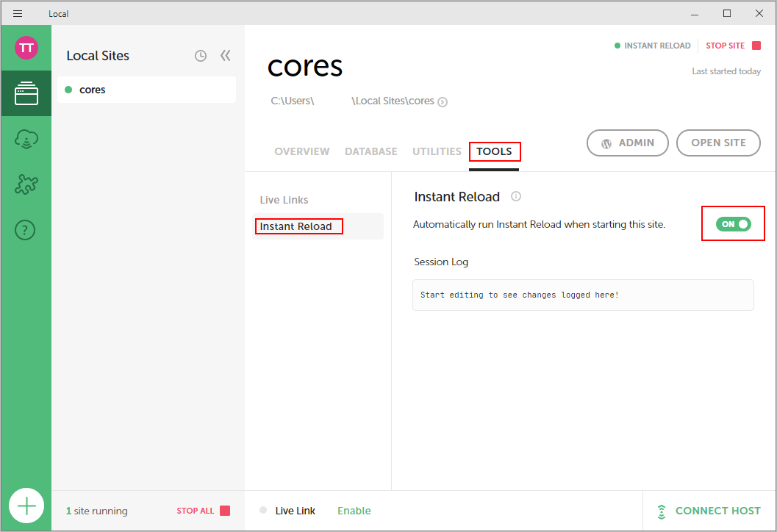Viewport: 777px width, 532px height.
Task: Click '1 site running' status text
Action: tap(96, 511)
